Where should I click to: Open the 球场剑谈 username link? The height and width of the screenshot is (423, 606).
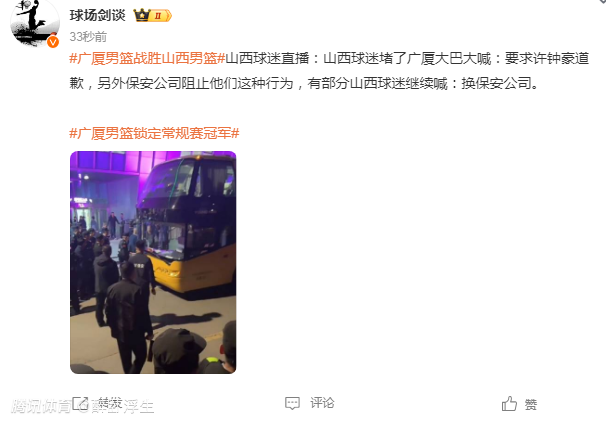coord(97,15)
